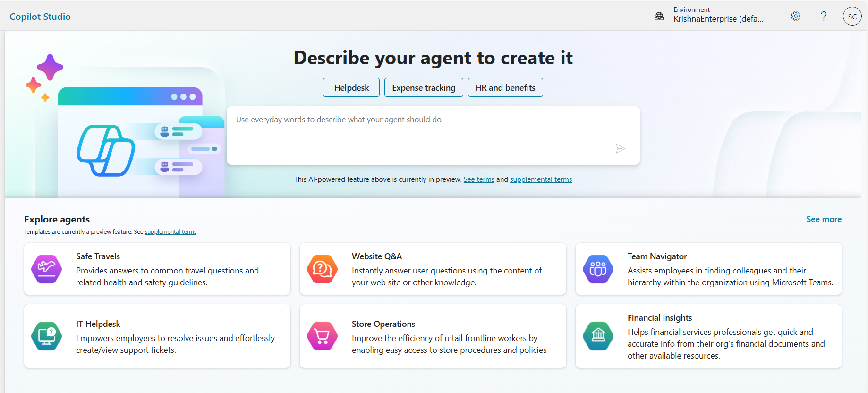Select the Expense tracking suggestion button
Image resolution: width=868 pixels, height=393 pixels.
424,87
